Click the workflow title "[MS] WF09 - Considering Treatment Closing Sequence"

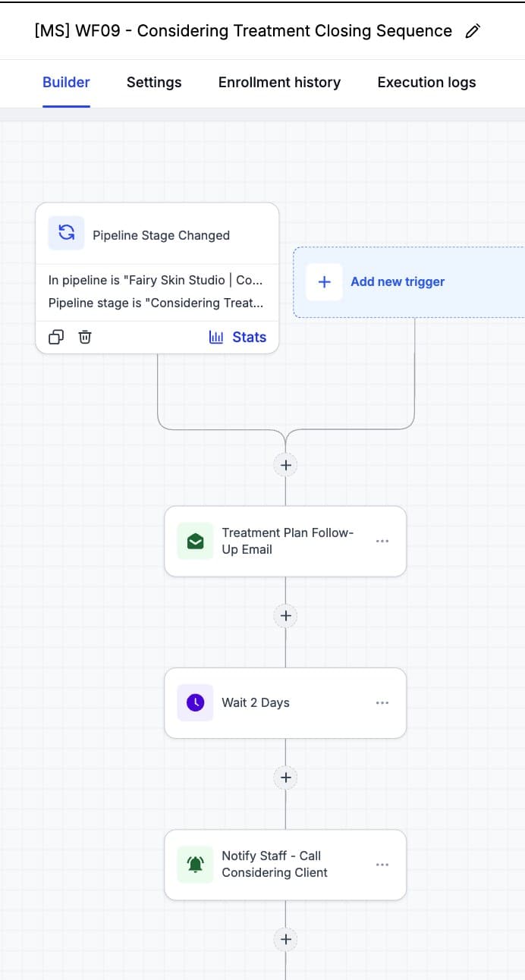[x=244, y=31]
